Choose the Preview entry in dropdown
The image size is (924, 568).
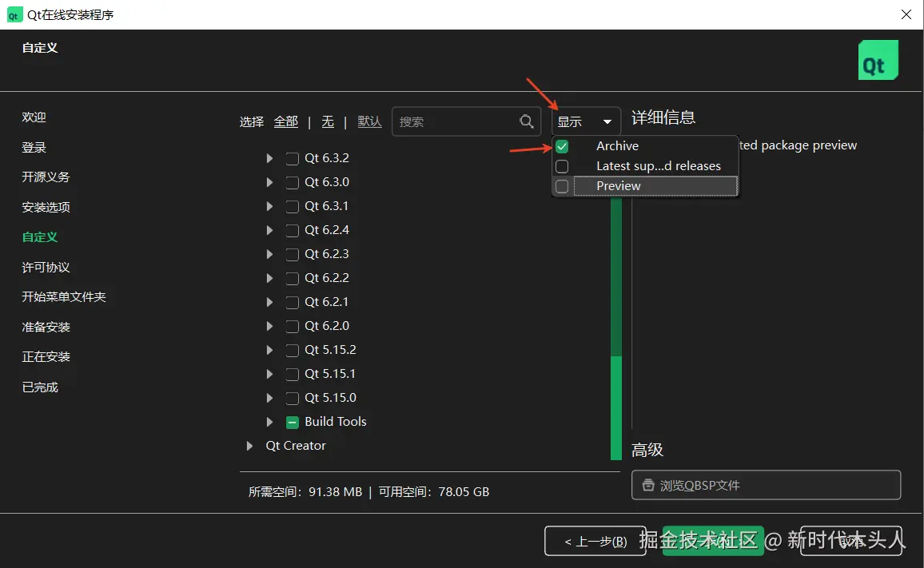point(645,185)
